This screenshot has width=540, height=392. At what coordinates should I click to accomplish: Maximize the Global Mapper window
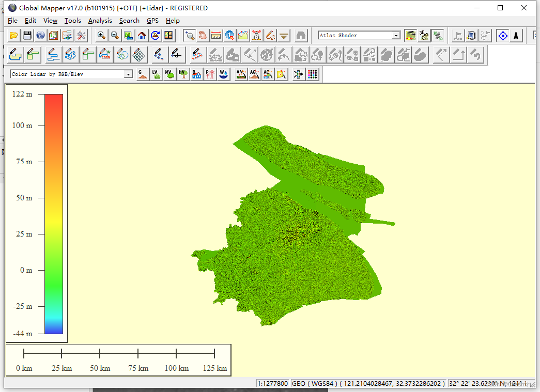(500, 8)
